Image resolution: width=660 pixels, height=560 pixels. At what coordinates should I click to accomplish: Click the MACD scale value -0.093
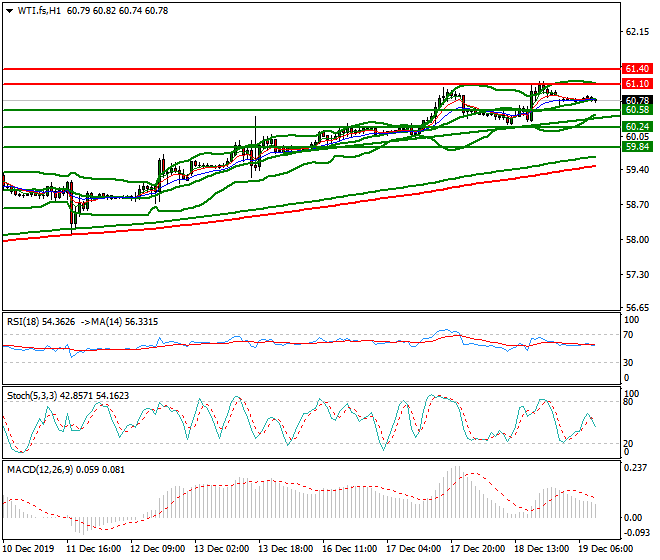[x=635, y=533]
